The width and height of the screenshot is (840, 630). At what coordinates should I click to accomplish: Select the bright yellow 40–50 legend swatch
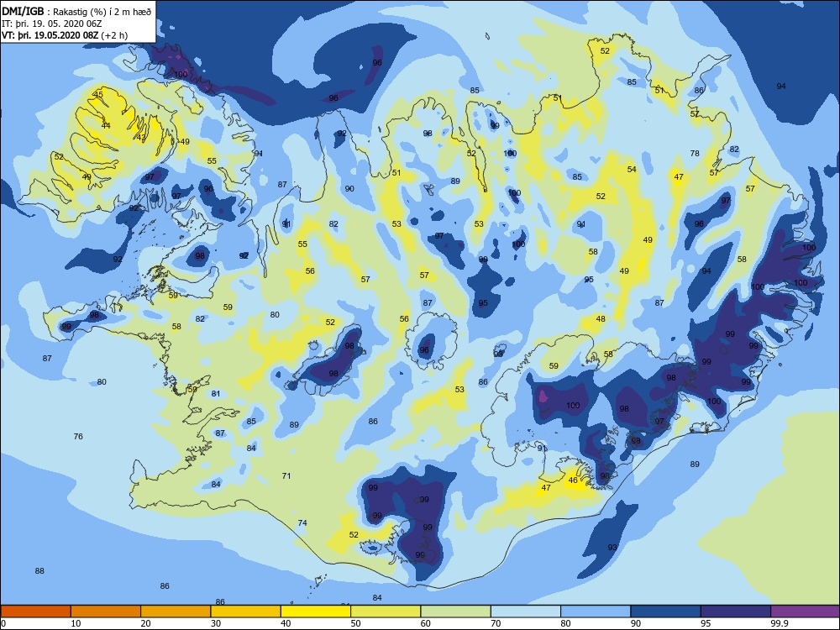(316, 612)
